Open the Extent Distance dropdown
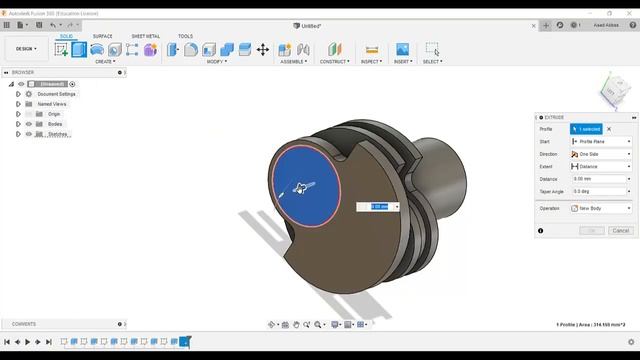Screen dimensions: 640x360 (601, 167)
